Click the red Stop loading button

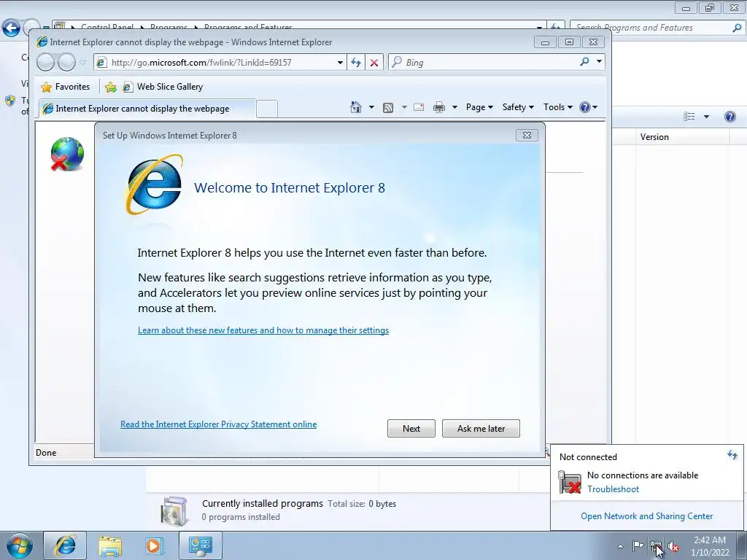tap(374, 63)
